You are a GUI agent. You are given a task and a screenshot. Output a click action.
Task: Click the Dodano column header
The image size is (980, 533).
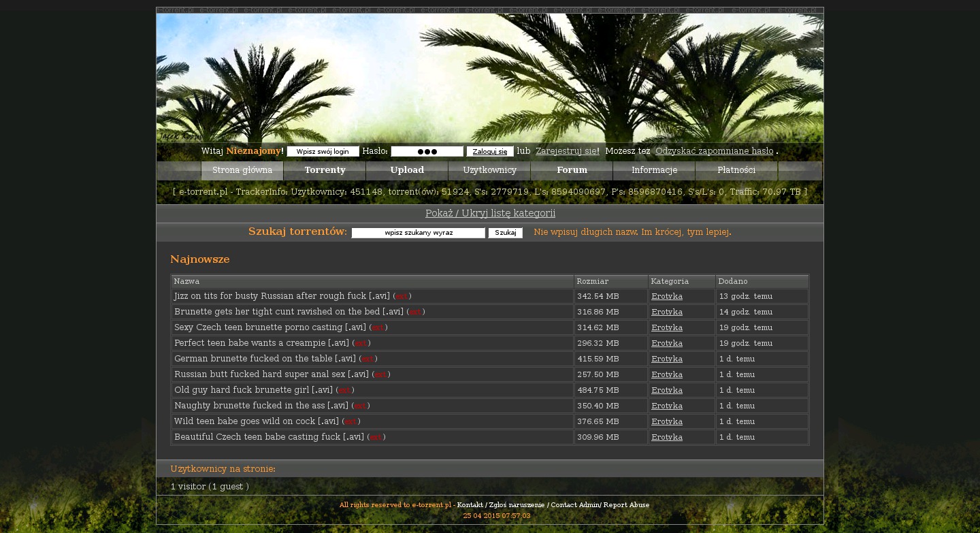[x=733, y=282]
